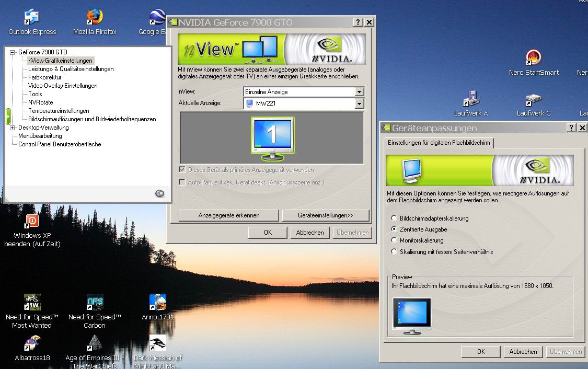Toggle 'Dieses Gerät als primäres Anzeigegerät verwenden' checkbox
Image resolution: width=588 pixels, height=369 pixels.
[182, 169]
